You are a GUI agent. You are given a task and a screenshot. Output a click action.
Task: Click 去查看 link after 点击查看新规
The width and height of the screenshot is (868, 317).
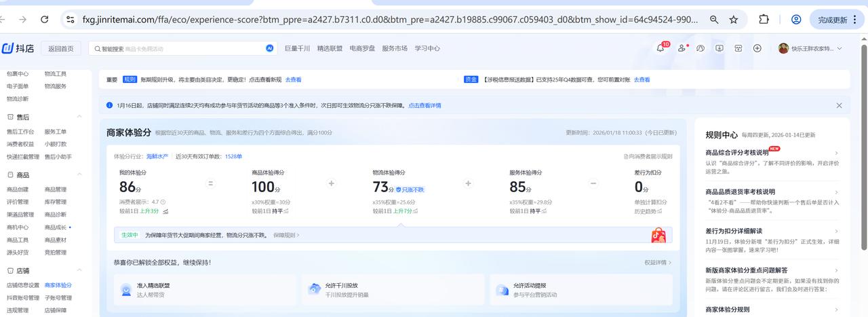(x=293, y=79)
